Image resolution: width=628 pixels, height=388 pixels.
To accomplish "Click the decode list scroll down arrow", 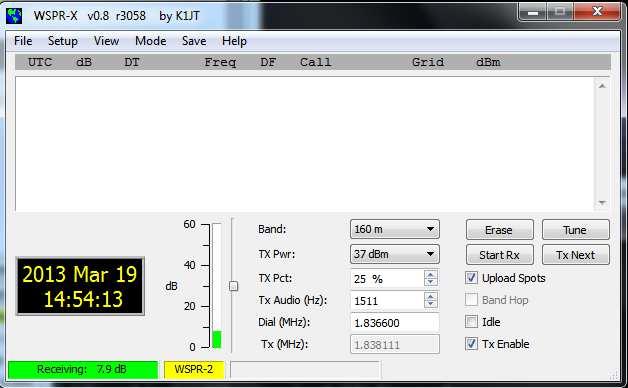I will (602, 203).
